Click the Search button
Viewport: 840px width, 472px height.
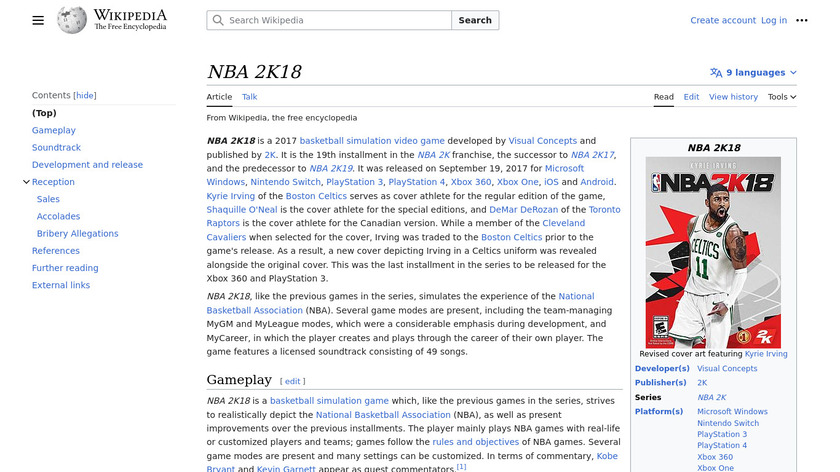click(x=475, y=20)
